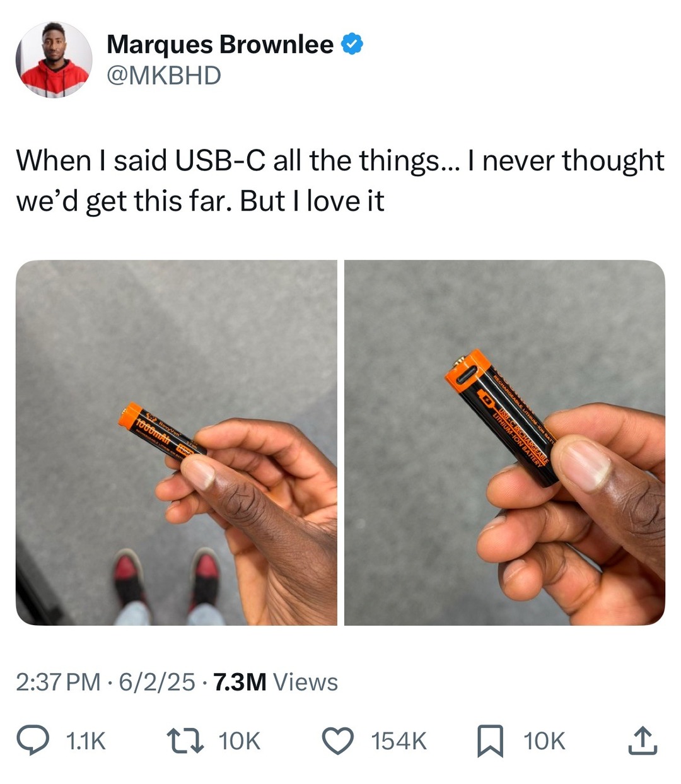Click the 6/2/25 date
The height and width of the screenshot is (784, 681).
click(156, 682)
